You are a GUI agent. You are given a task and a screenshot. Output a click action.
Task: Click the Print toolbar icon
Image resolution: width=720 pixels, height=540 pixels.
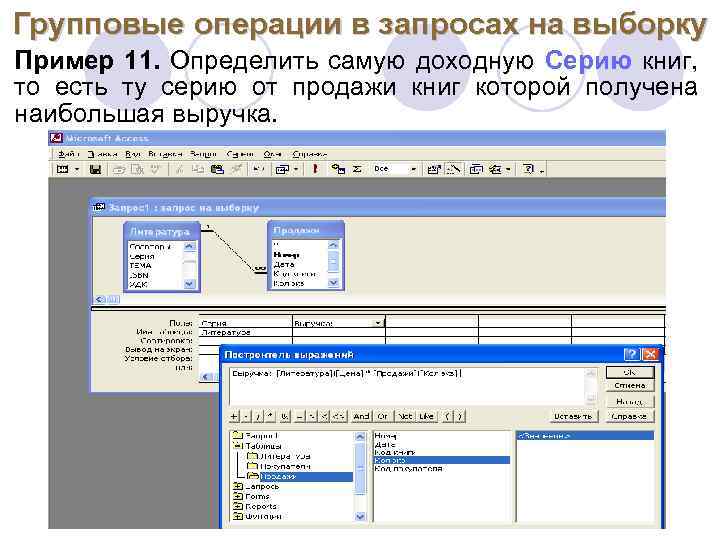119,169
